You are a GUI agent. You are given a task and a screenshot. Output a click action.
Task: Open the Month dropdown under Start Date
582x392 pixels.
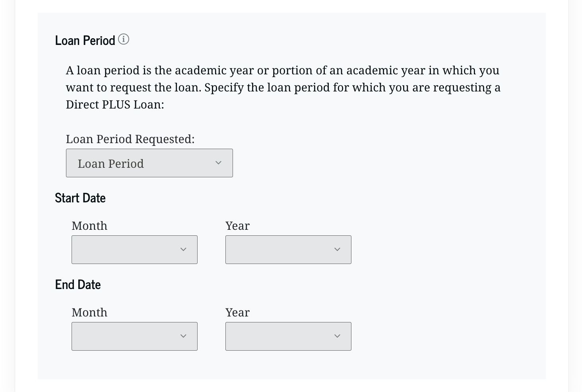pos(134,249)
